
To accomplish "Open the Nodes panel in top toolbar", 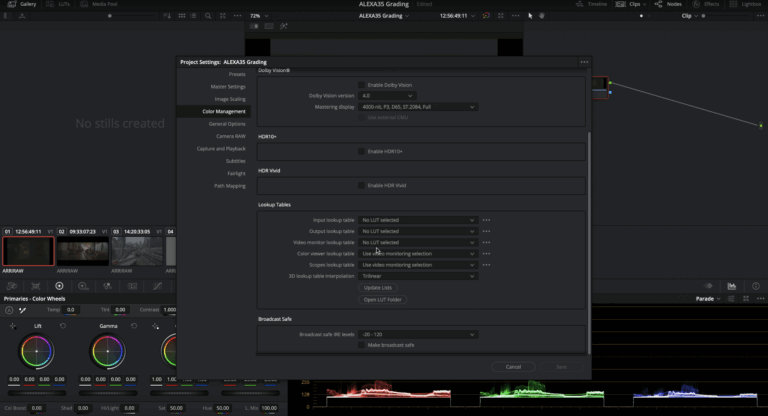I will pyautogui.click(x=670, y=4).
